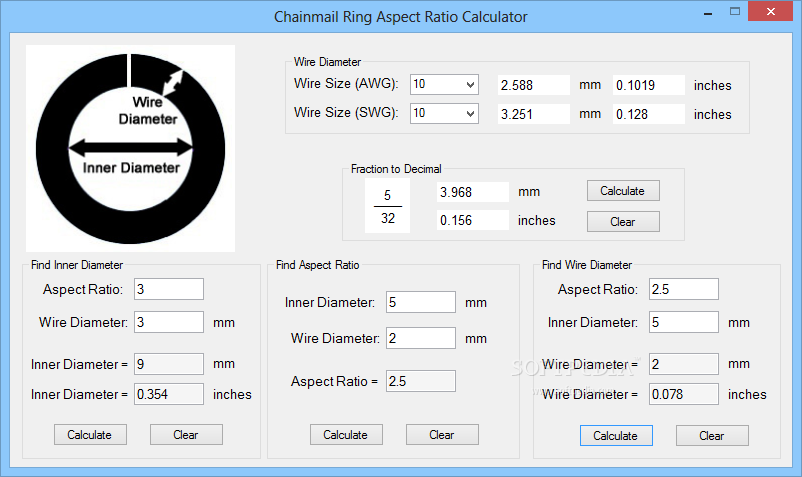Image resolution: width=802 pixels, height=477 pixels.
Task: Click the chainmail ring diagram image
Action: point(130,148)
